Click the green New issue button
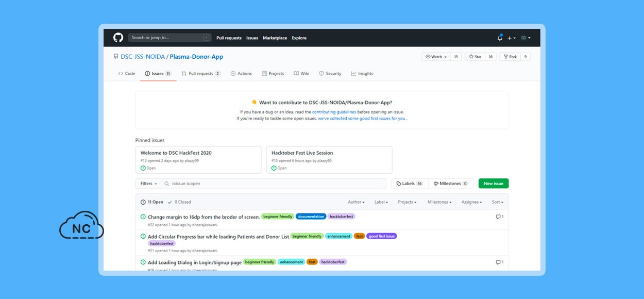This screenshot has height=299, width=644. [494, 184]
